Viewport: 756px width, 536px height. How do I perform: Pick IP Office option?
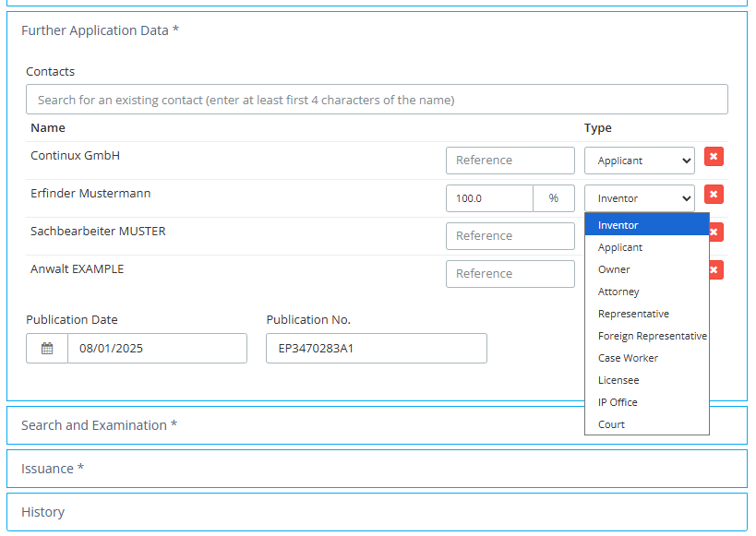coord(646,402)
